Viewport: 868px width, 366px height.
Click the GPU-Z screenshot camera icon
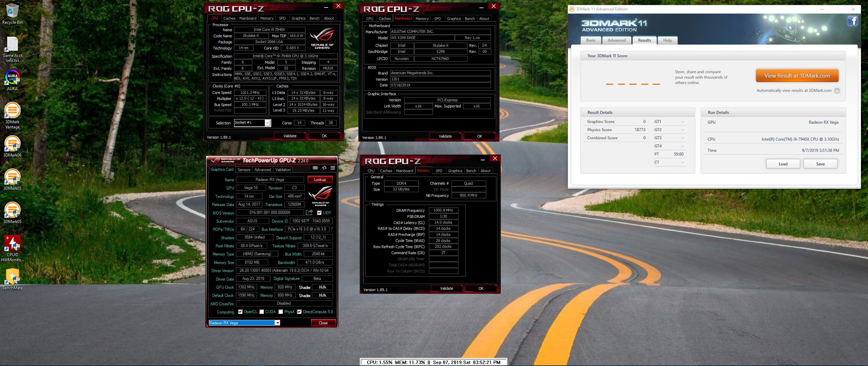pos(315,168)
